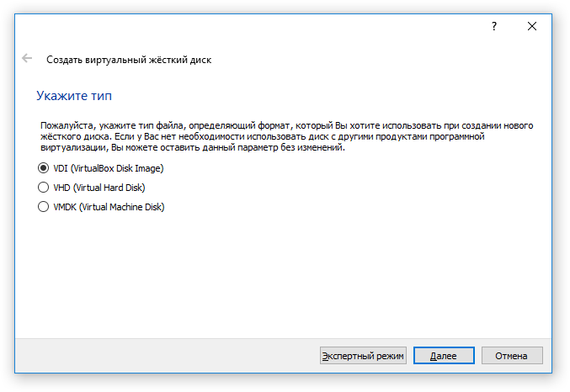Click the description's last line ending 'без изменений'
The width and height of the screenshot is (570, 392).
193,147
